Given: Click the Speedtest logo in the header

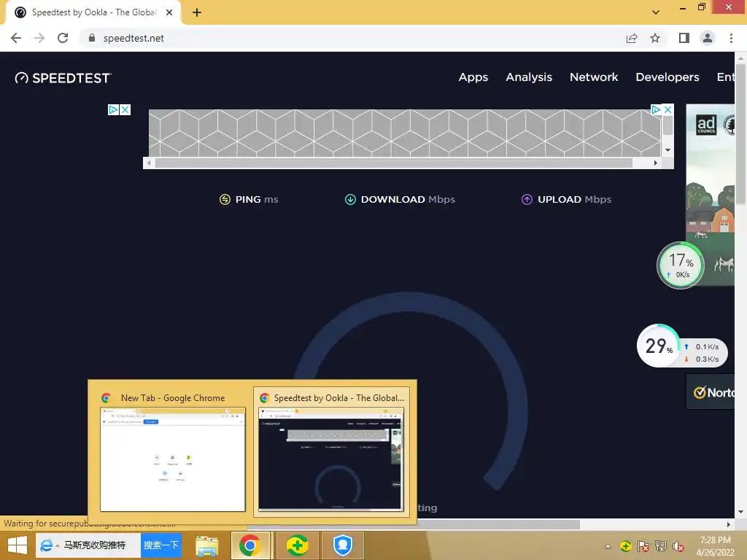Looking at the screenshot, I should coord(63,78).
